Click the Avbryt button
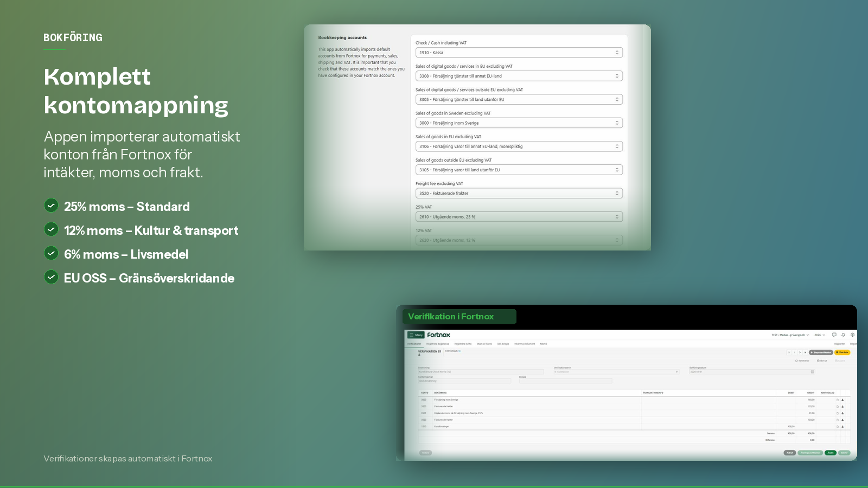The height and width of the screenshot is (488, 868). (790, 453)
